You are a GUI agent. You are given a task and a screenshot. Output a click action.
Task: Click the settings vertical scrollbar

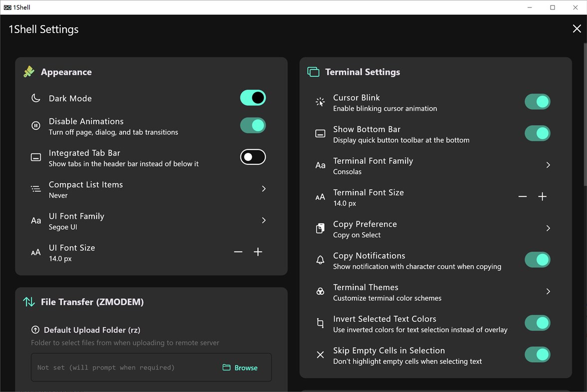(x=585, y=114)
